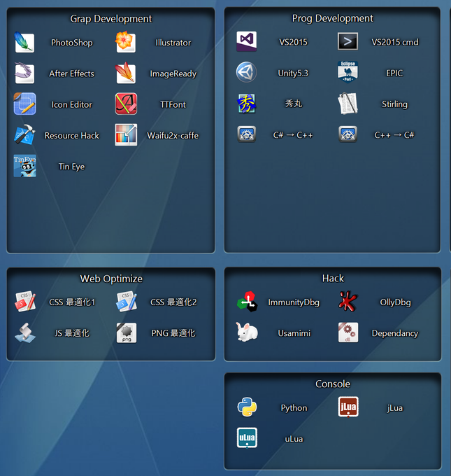
Task: Click the 秀丸 label
Action: tap(293, 104)
